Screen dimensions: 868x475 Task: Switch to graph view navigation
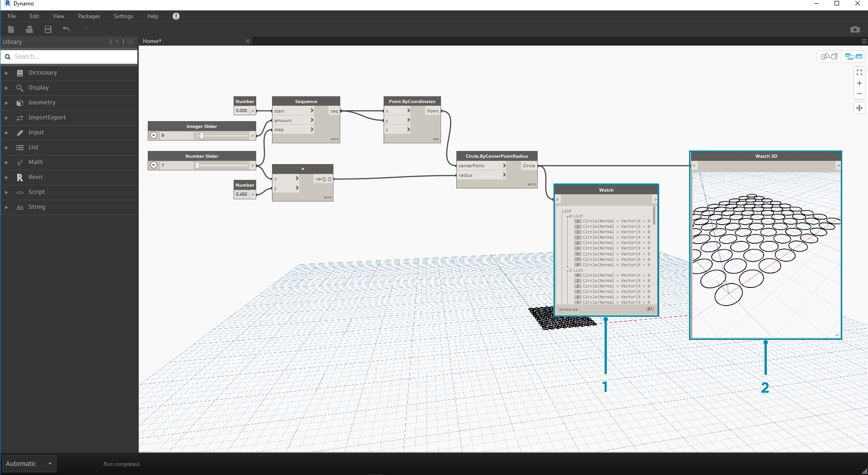[854, 56]
